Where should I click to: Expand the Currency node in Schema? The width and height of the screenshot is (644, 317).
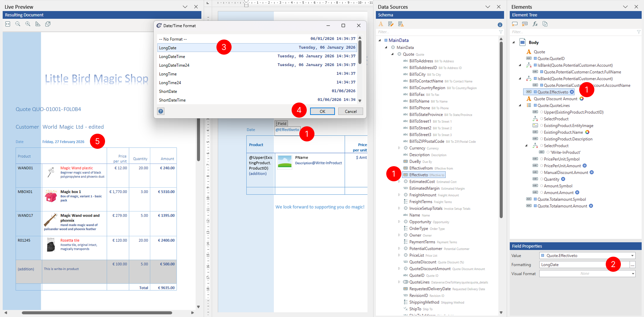pyautogui.click(x=399, y=148)
